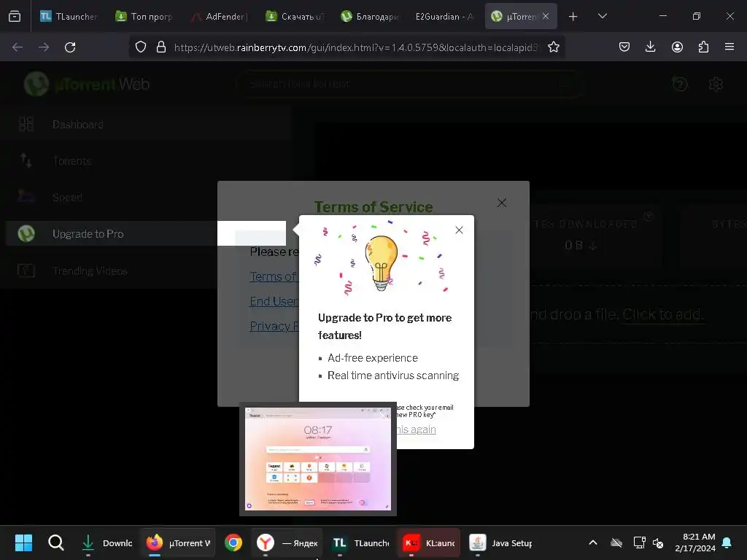Open the settings gear icon
The height and width of the screenshot is (560, 747).
pos(716,85)
